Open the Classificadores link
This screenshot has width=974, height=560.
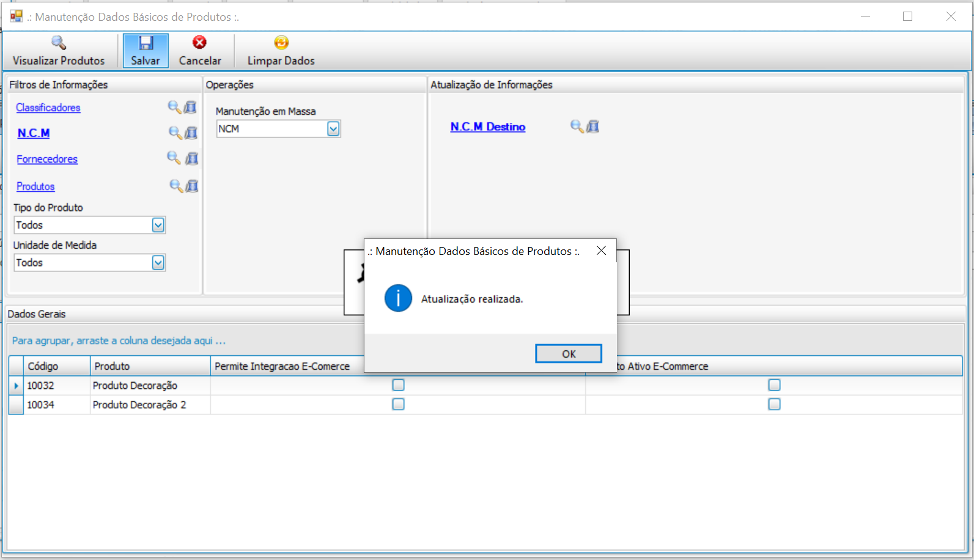tap(48, 108)
